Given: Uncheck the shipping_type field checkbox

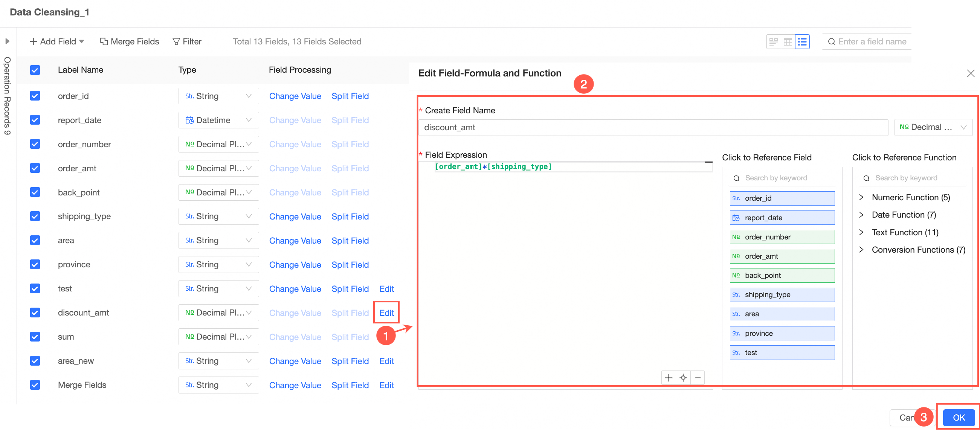Looking at the screenshot, I should coord(35,217).
